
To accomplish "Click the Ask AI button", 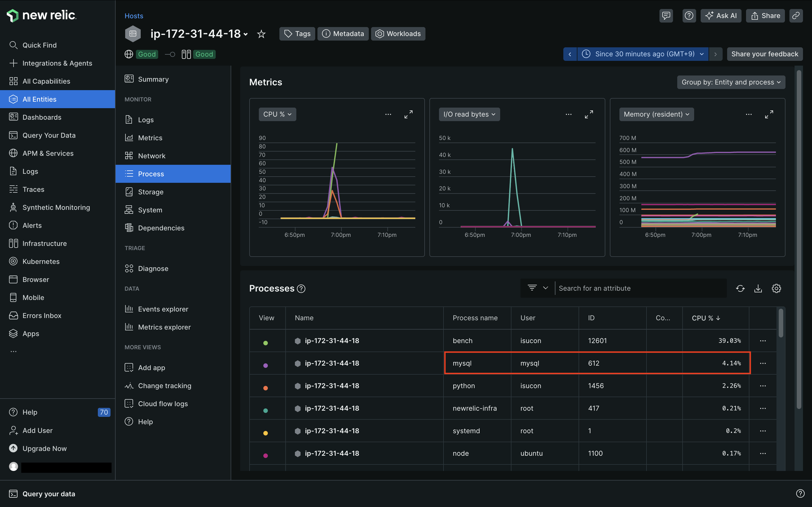I will 721,16.
